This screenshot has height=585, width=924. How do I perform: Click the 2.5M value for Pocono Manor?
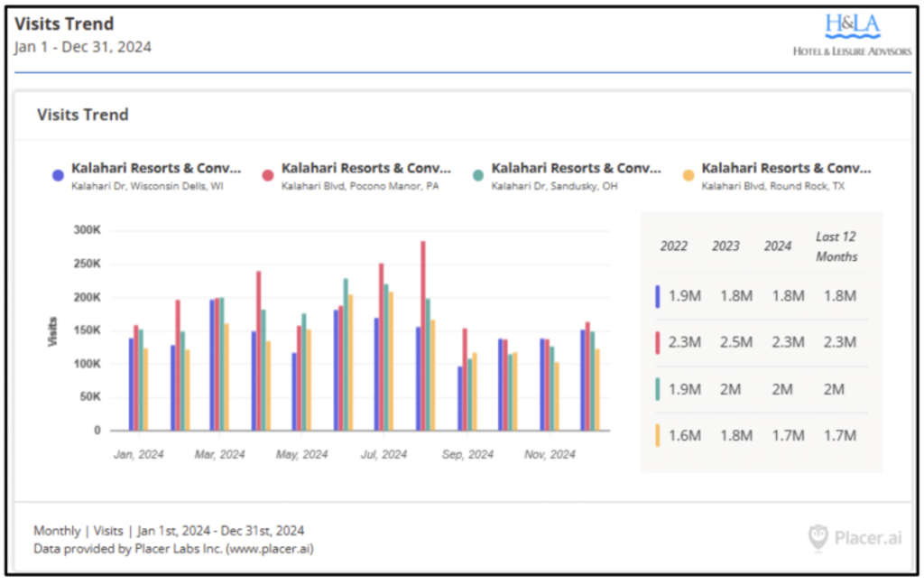tap(735, 343)
